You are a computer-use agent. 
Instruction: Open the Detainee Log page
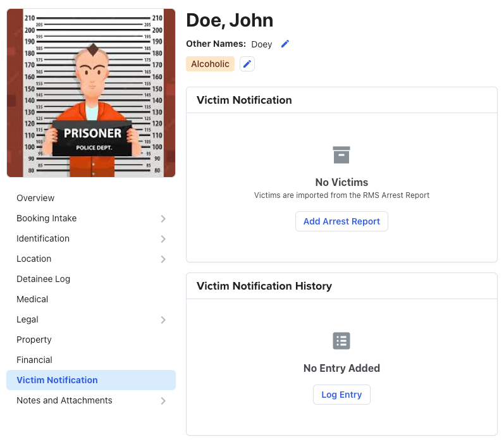(91, 279)
